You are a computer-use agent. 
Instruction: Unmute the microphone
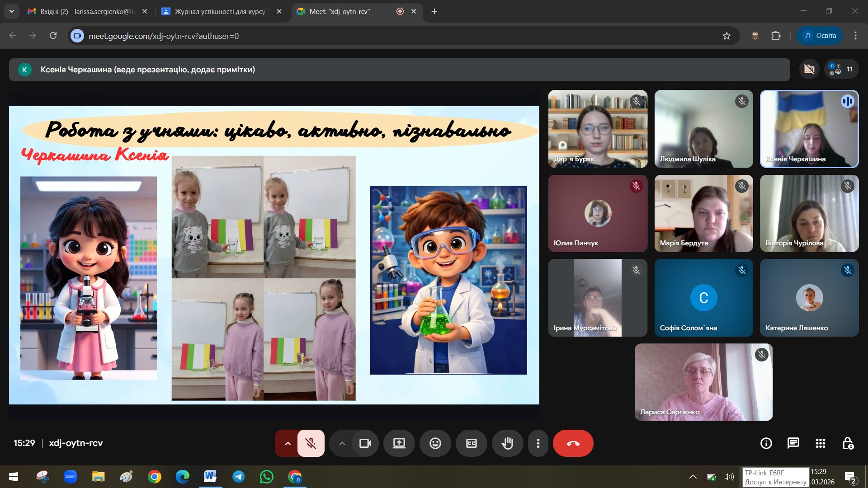(x=311, y=443)
